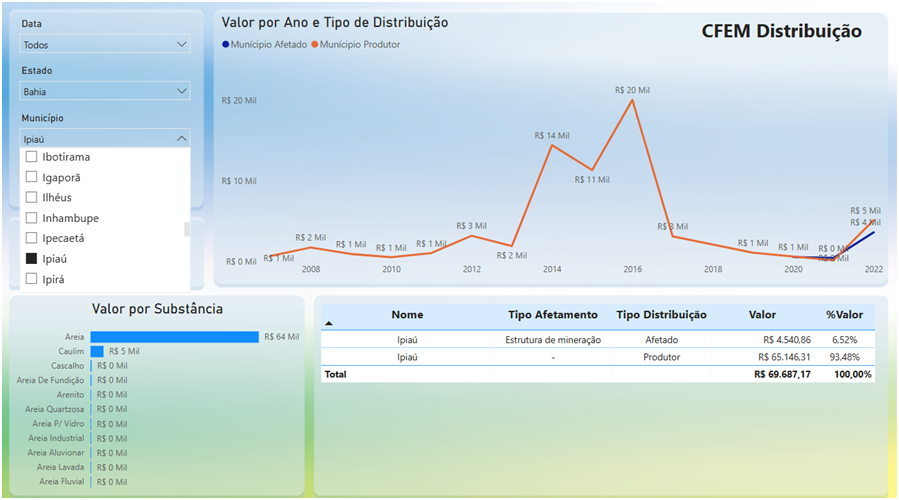Select the Areia bar in Valor por Substância
Viewport: 899px width, 500px height.
coord(174,337)
